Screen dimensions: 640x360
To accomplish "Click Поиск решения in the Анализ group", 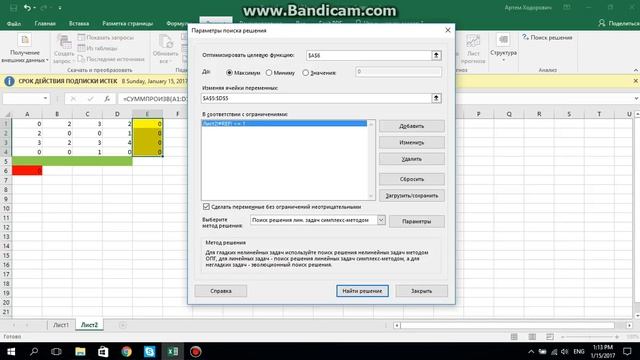I will point(547,38).
